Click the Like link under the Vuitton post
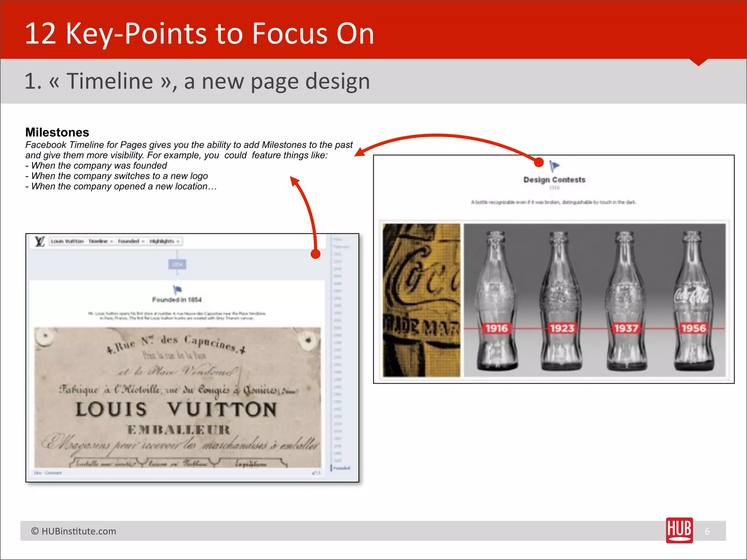The width and height of the screenshot is (747, 560). point(37,473)
